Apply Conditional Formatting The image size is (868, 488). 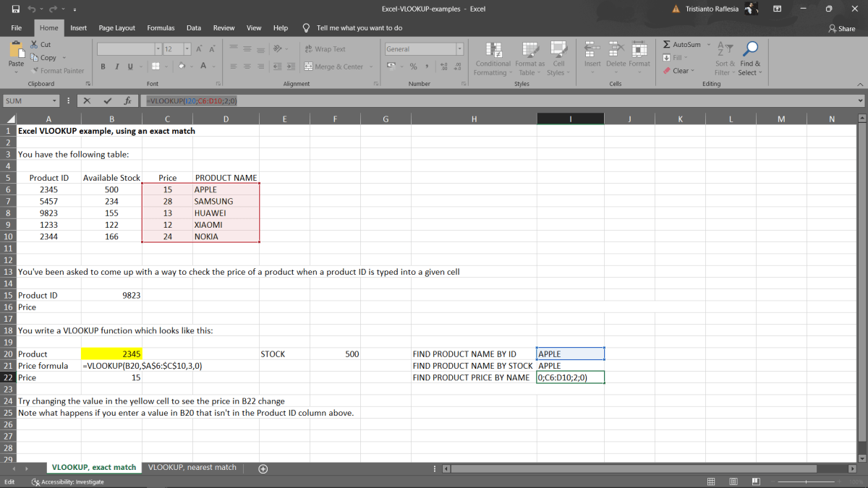pos(493,58)
